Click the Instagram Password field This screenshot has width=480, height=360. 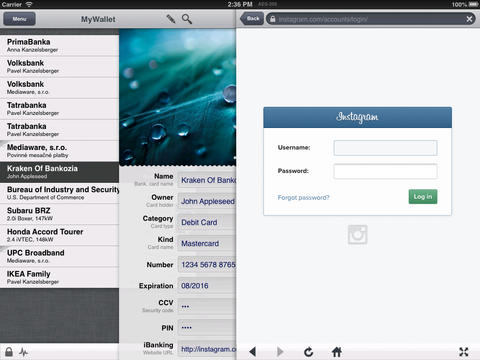(385, 171)
